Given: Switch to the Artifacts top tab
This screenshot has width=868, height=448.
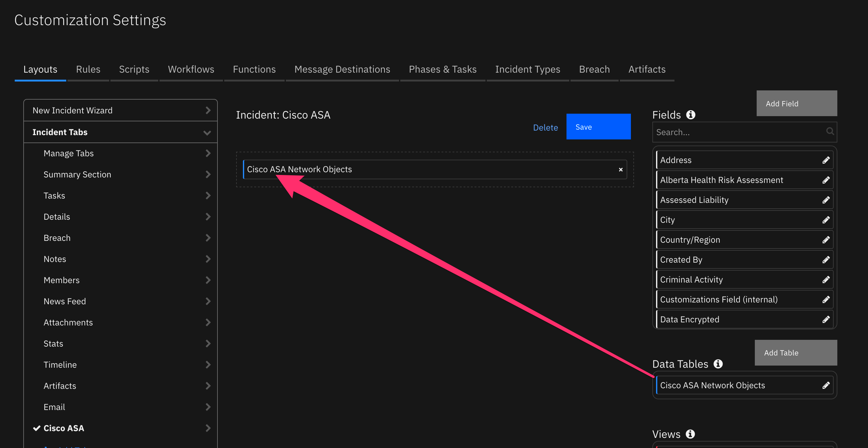Looking at the screenshot, I should (x=647, y=69).
